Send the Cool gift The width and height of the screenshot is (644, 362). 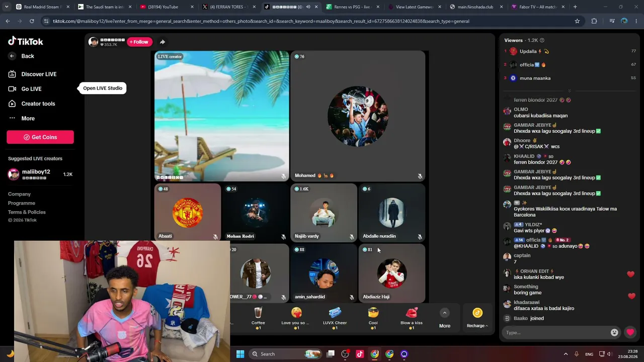(x=373, y=318)
